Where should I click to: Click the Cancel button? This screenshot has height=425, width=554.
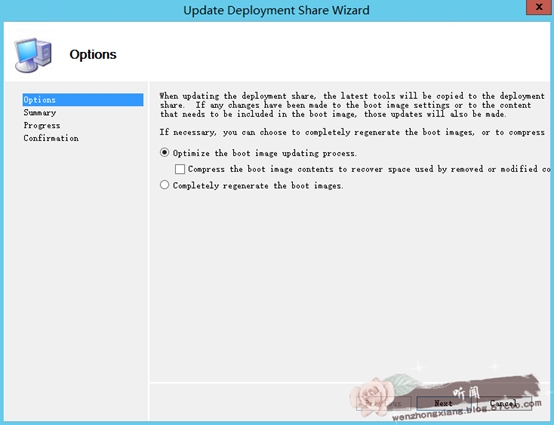click(x=504, y=403)
